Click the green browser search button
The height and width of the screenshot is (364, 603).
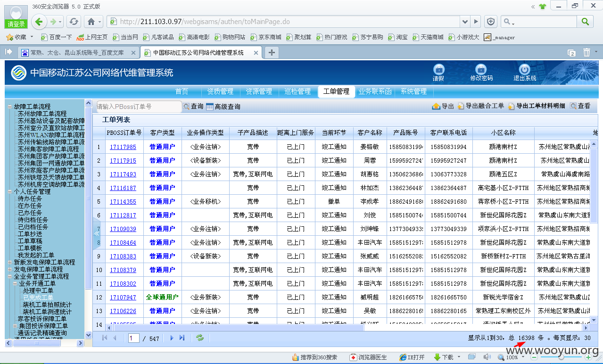(585, 22)
